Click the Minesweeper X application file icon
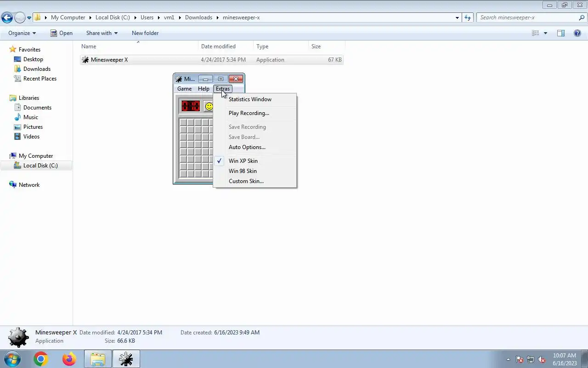 click(85, 60)
